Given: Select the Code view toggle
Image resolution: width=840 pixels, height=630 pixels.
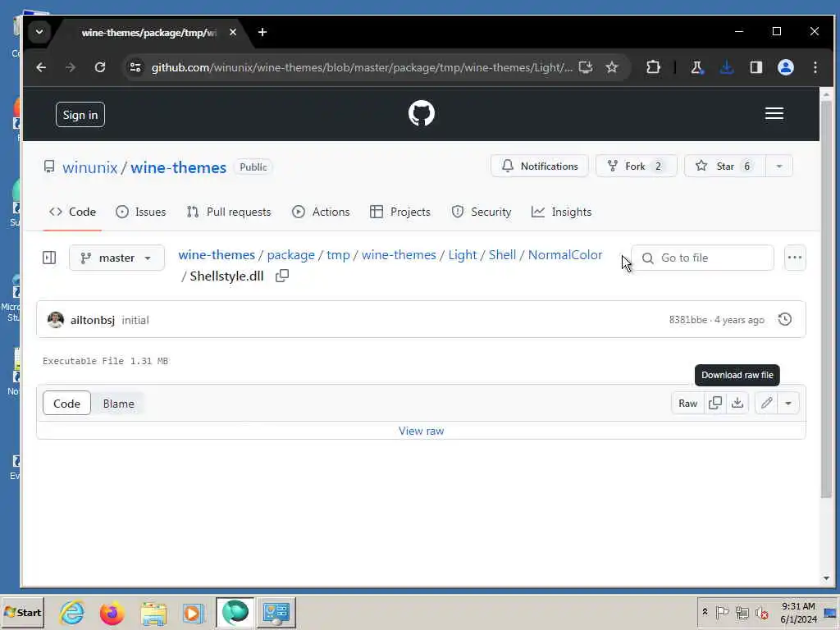Looking at the screenshot, I should (x=67, y=404).
